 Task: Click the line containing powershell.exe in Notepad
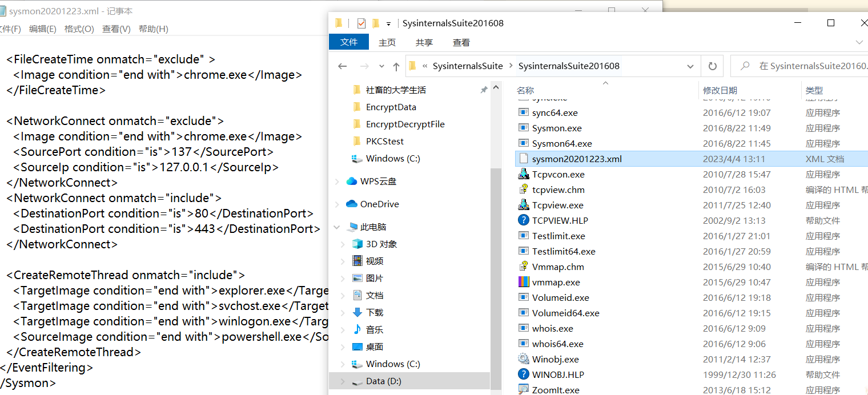pyautogui.click(x=170, y=337)
